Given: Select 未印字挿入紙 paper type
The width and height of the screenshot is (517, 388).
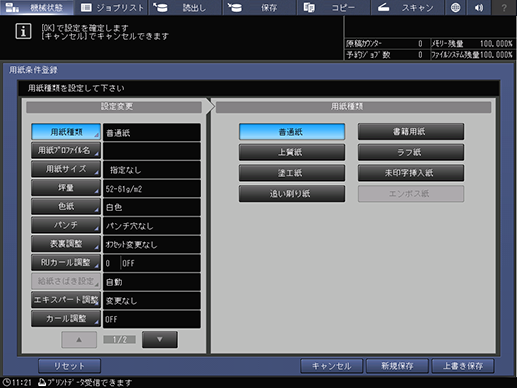Looking at the screenshot, I should pos(411,173).
